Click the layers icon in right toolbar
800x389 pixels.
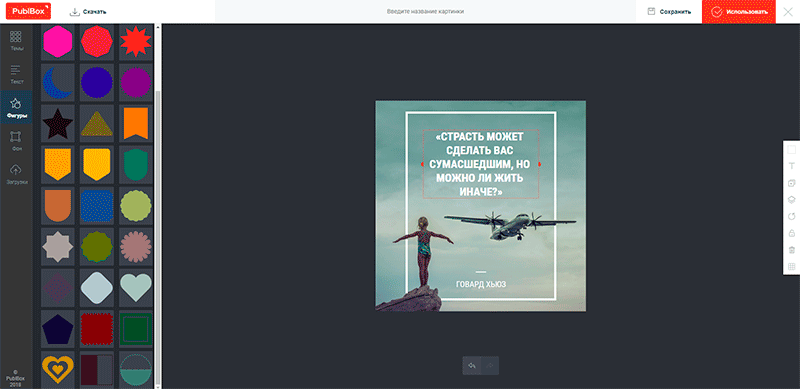click(792, 200)
